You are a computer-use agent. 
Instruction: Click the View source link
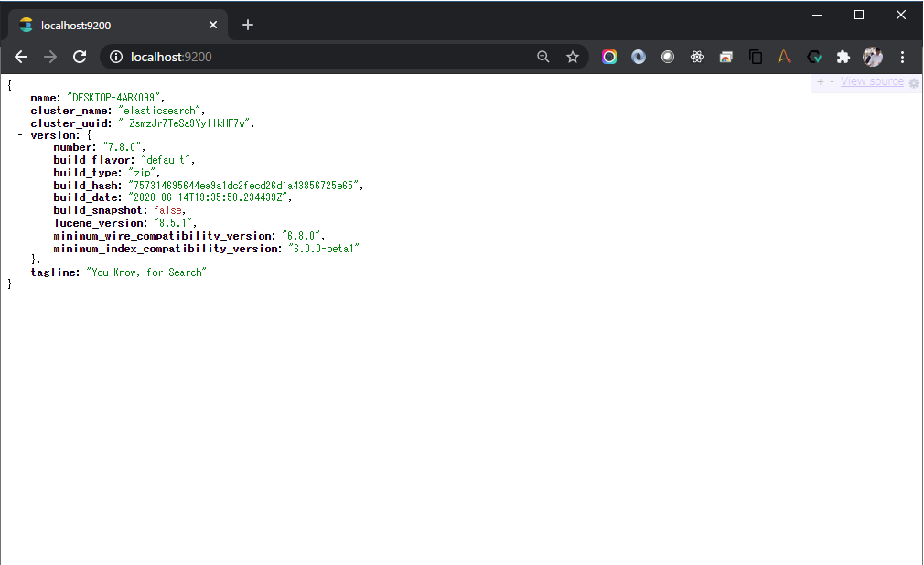click(872, 81)
